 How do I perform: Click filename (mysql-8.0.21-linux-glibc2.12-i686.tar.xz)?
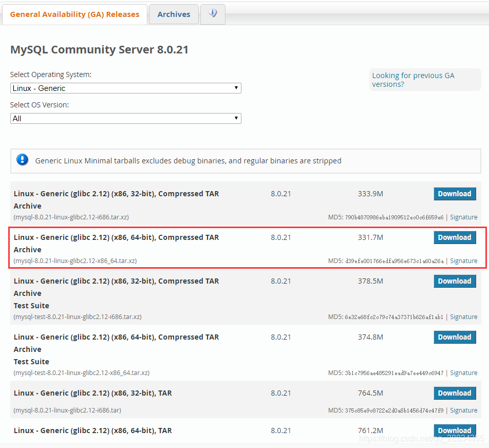pos(71,217)
